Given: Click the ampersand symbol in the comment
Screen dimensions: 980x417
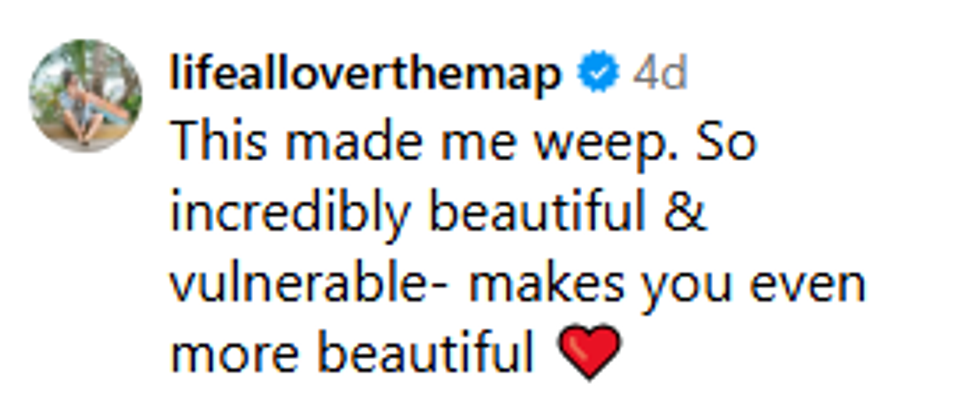Looking at the screenshot, I should tap(689, 215).
